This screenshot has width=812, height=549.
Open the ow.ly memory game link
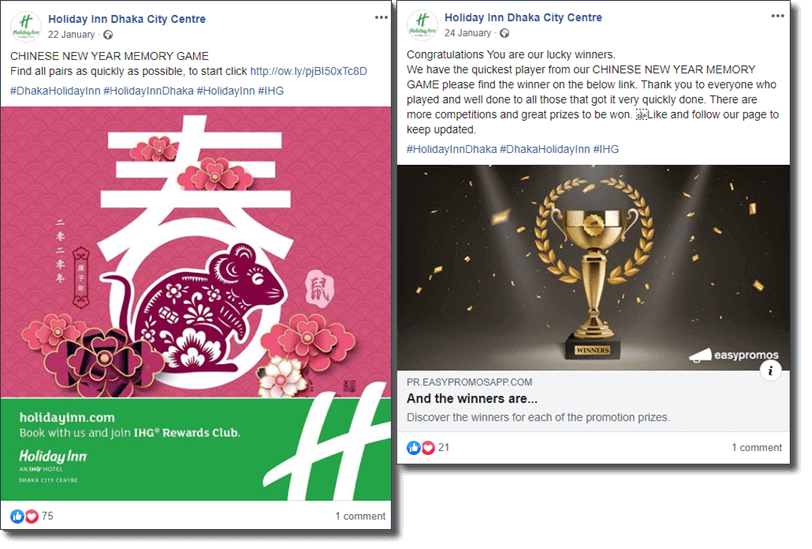click(309, 71)
